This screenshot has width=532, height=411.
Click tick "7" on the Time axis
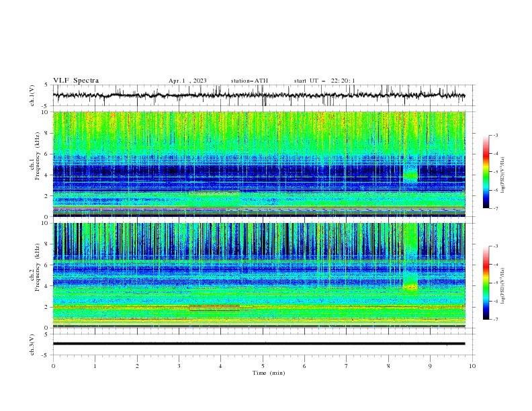tap(346, 366)
